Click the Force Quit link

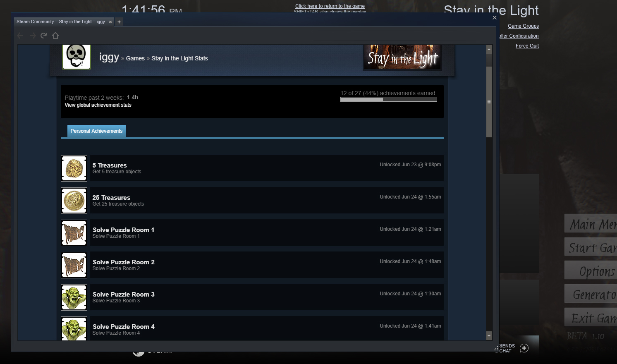click(x=527, y=46)
